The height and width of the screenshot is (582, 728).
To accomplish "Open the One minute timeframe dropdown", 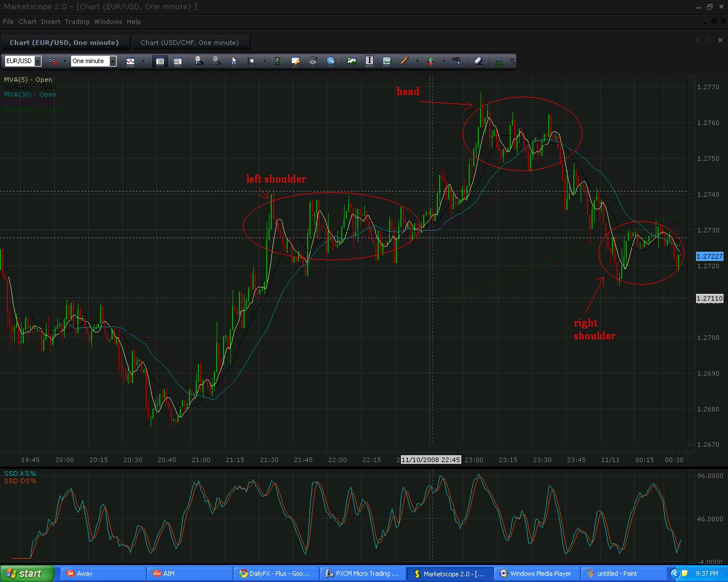I will click(113, 61).
